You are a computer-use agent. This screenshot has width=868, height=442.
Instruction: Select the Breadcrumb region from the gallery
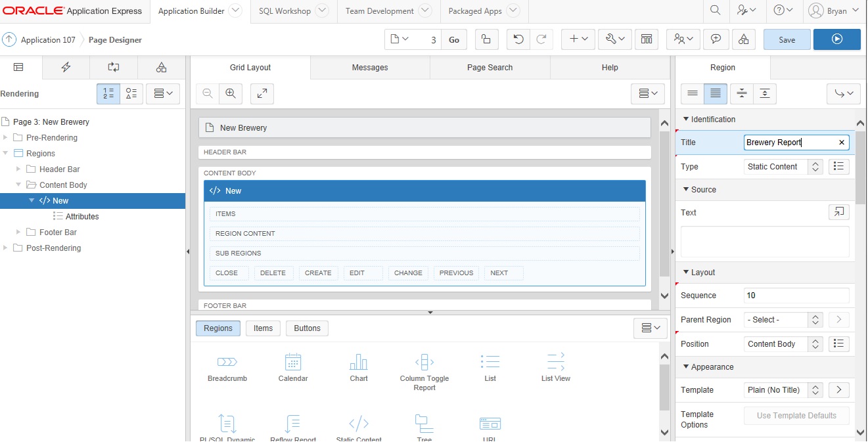coord(227,366)
